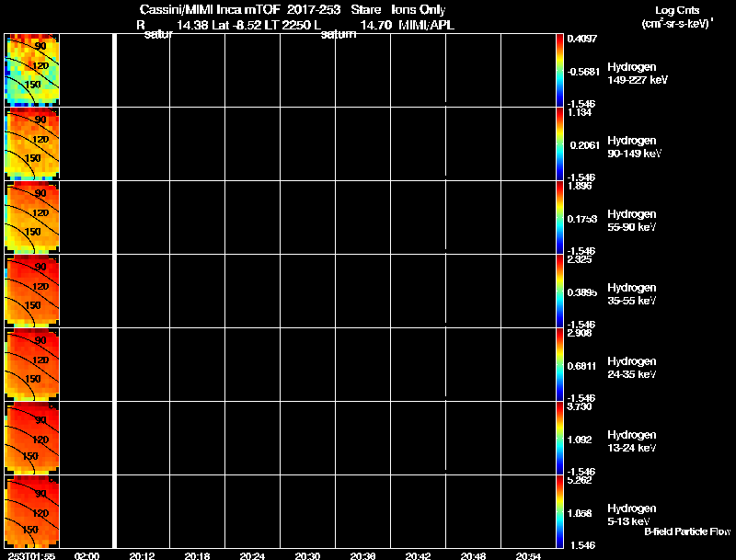Click the Hydrogen 5-13 keV image thumbnail
The width and height of the screenshot is (736, 560).
(x=32, y=511)
